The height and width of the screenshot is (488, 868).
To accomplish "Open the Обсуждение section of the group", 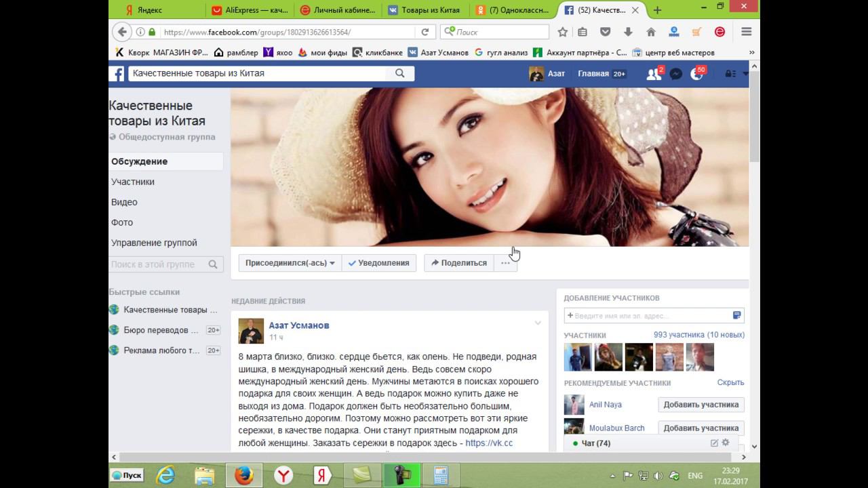I will click(166, 161).
